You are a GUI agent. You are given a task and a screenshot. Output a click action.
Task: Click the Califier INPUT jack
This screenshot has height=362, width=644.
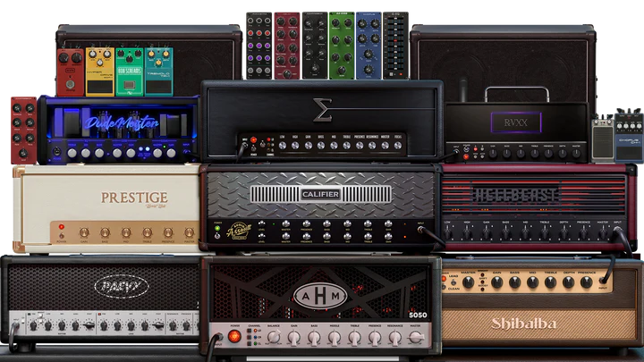pyautogui.click(x=420, y=230)
